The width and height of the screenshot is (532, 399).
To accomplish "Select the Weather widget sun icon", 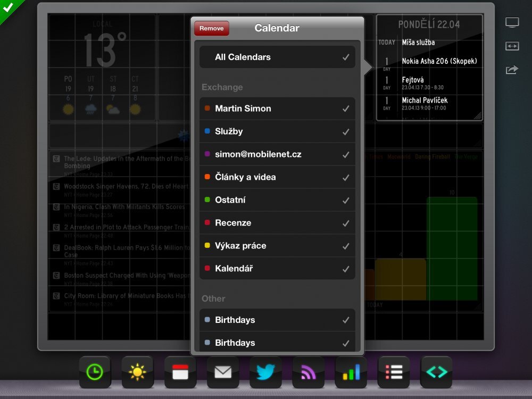I will tap(138, 372).
